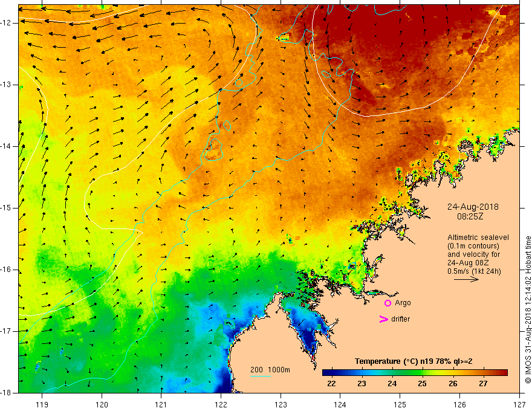The height and width of the screenshot is (411, 532).
Task: Click the '24-Aug-2018' date label
Action: click(x=473, y=207)
